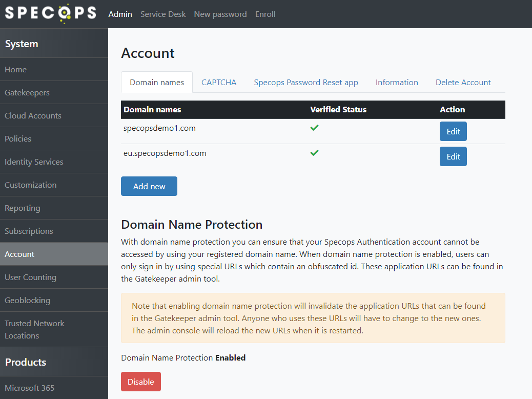The image size is (532, 399).
Task: Click the Verified Status column header
Action: pos(338,109)
